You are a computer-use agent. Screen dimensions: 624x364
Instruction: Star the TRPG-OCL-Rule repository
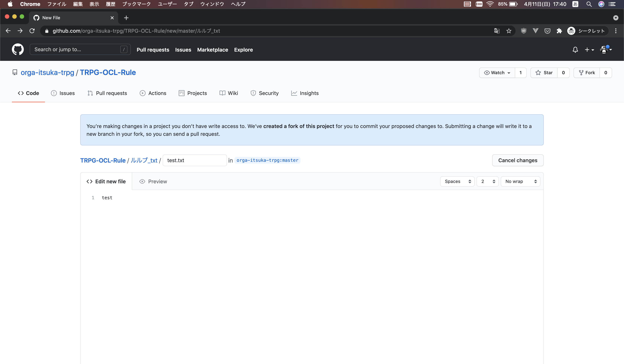(x=544, y=73)
